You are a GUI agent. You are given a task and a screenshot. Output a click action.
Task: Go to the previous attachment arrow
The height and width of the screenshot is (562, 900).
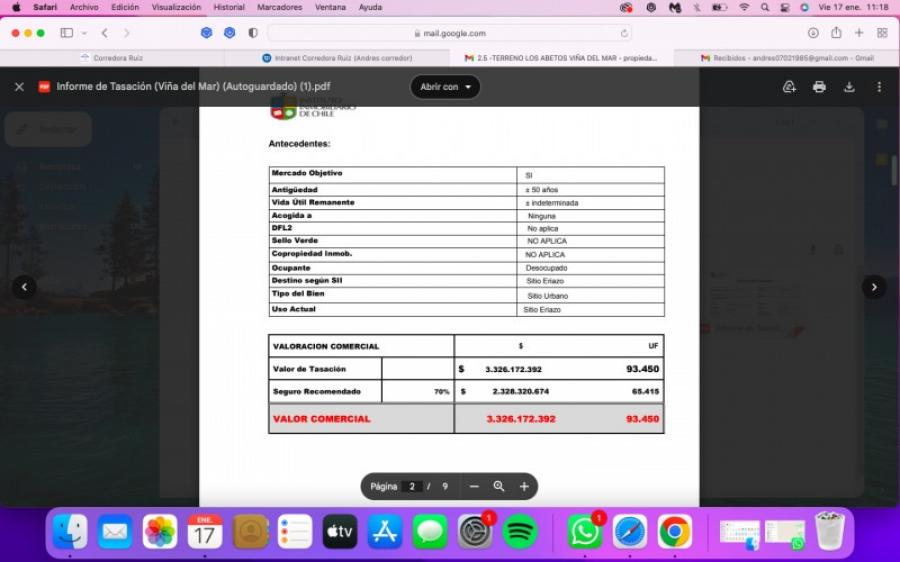tap(24, 287)
